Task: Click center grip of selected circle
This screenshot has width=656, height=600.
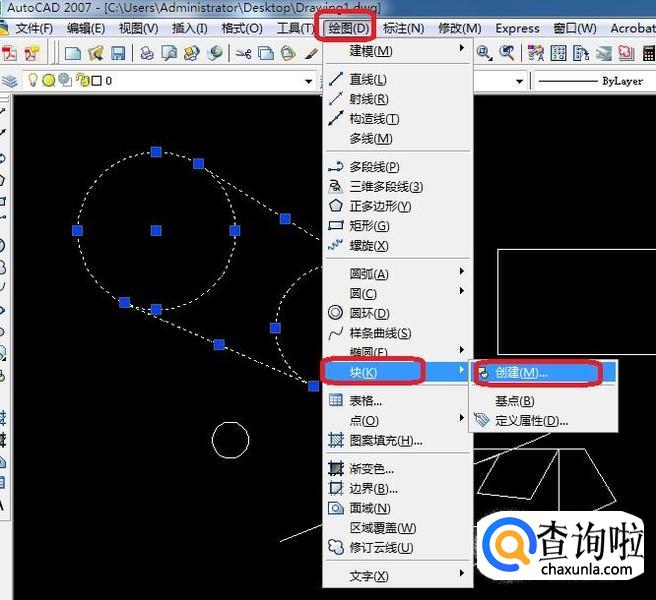Action: coord(156,231)
